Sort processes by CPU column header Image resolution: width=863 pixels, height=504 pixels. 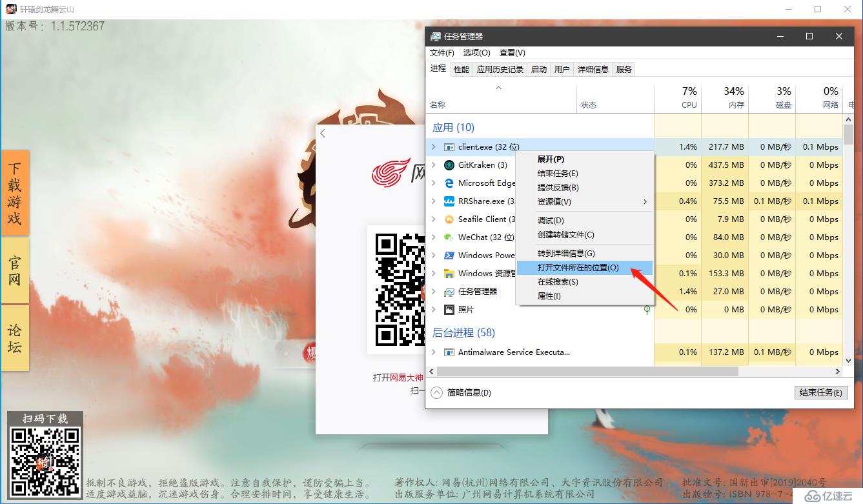(x=678, y=97)
